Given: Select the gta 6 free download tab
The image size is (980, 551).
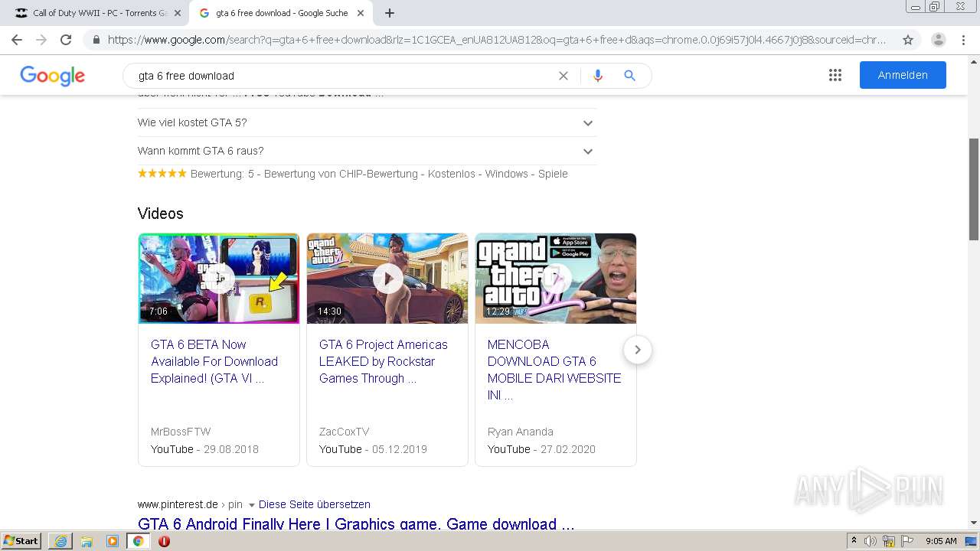Looking at the screenshot, I should coord(281,13).
